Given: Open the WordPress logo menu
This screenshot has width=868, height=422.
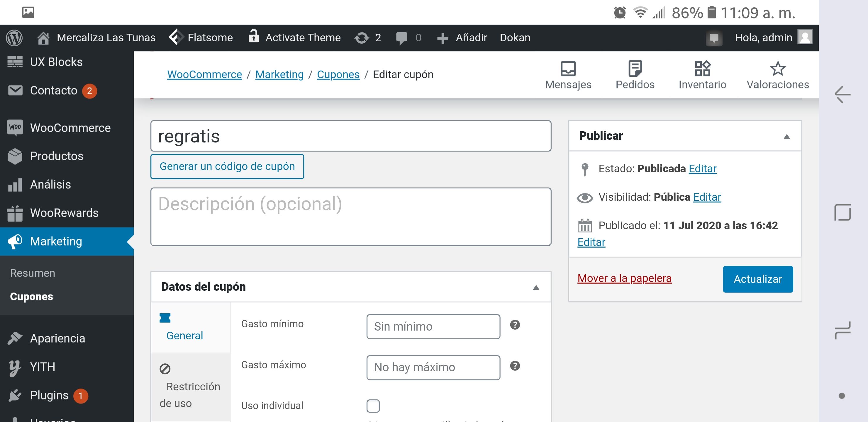Looking at the screenshot, I should click(14, 38).
